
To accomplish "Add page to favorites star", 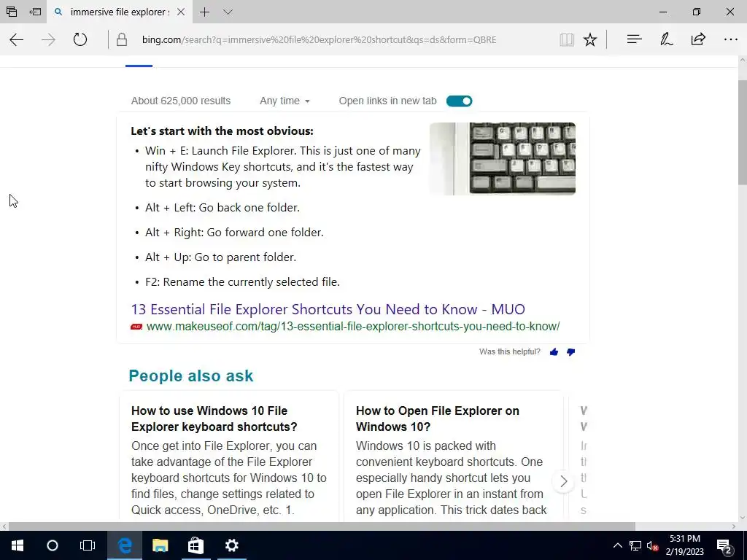I will 589,39.
